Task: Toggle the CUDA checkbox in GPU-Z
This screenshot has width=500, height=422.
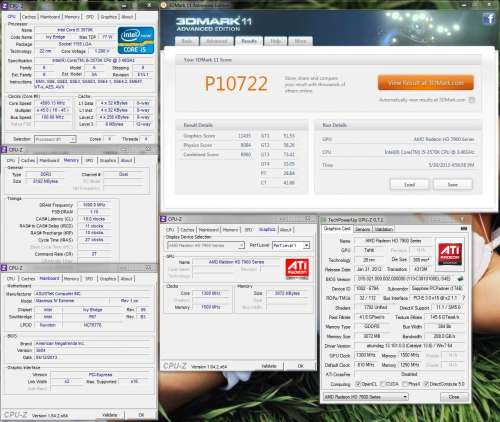Action: point(382,384)
